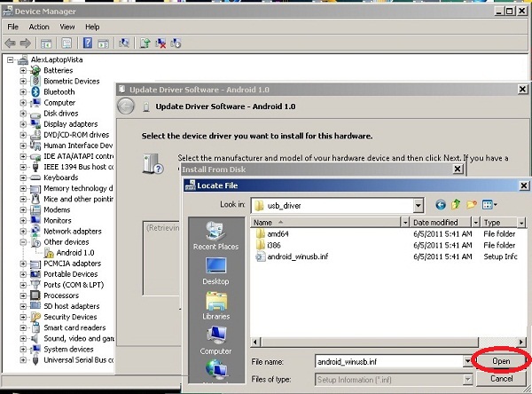The width and height of the screenshot is (532, 394).
Task: Click the show/hide console tree toolbar icon
Action: [46, 43]
